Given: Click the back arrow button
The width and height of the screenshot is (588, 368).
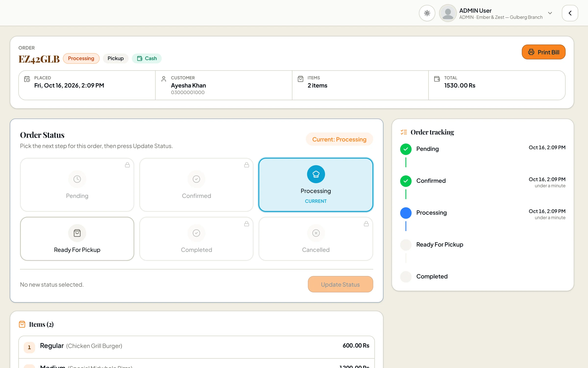Looking at the screenshot, I should [x=570, y=13].
